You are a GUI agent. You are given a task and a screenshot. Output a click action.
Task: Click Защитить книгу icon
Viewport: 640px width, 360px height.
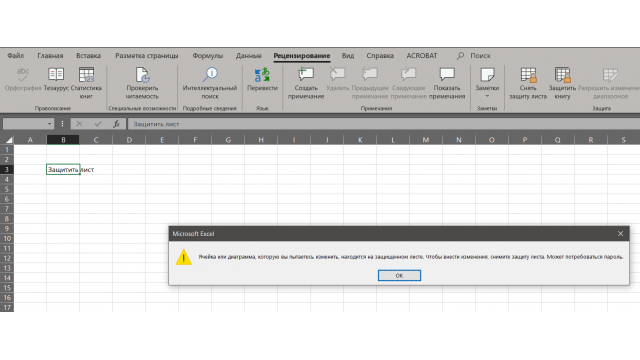(562, 75)
